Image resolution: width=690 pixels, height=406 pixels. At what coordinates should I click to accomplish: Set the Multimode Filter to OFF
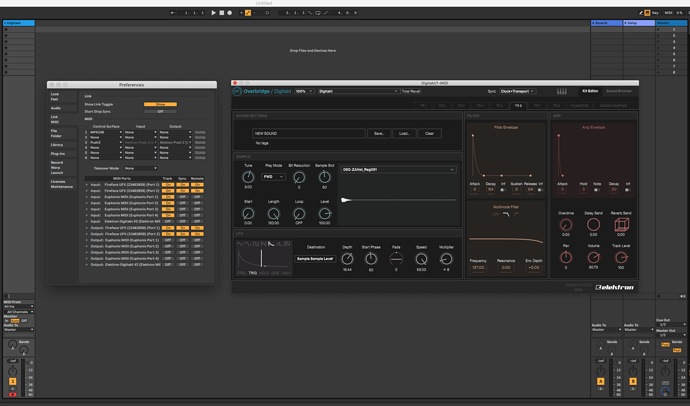495,214
